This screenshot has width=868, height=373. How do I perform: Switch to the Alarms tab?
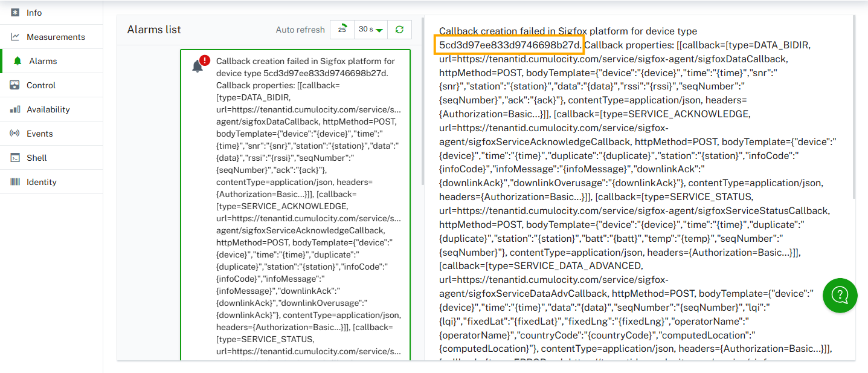coord(43,61)
